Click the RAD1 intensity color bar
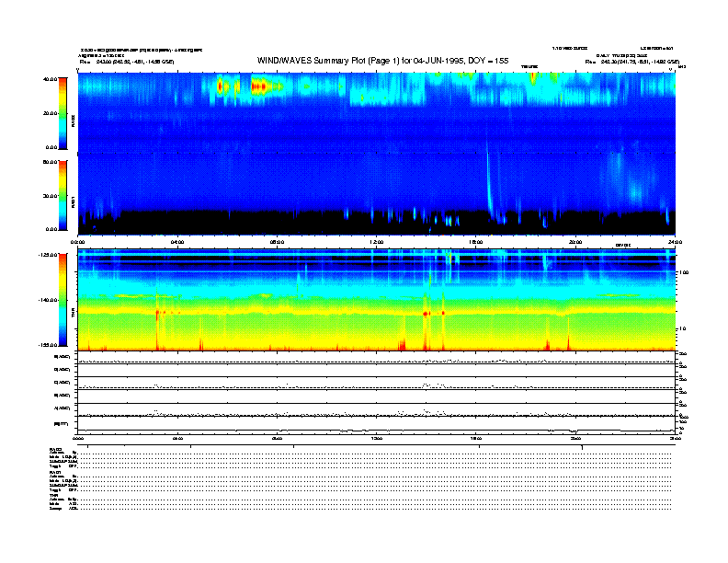 [x=63, y=196]
